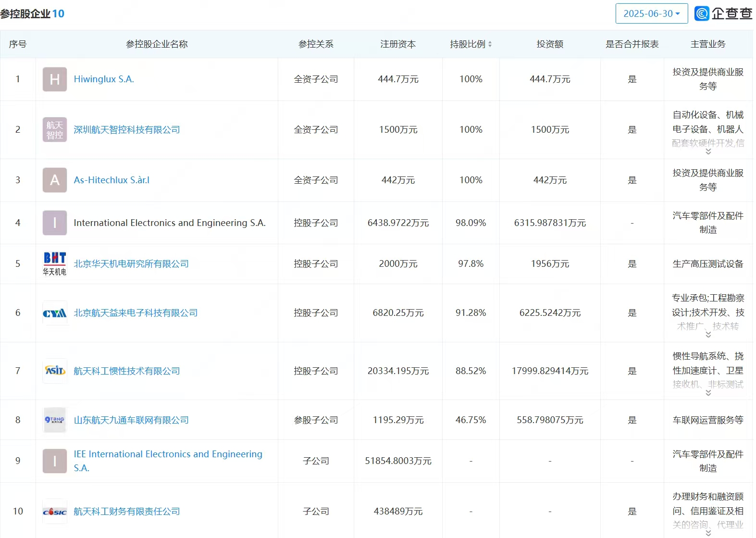
Task: Click the 参控股企业 10 section title
Action: tap(32, 13)
